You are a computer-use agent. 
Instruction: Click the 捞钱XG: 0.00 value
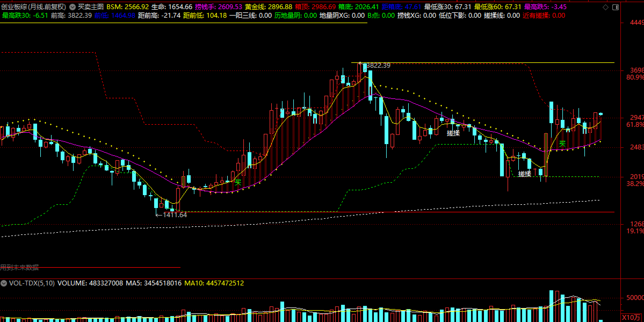[x=417, y=15]
